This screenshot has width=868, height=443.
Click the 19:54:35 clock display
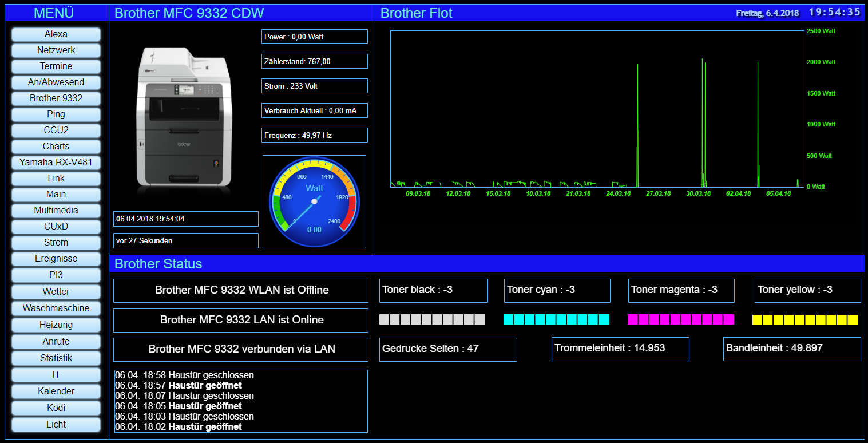834,12
